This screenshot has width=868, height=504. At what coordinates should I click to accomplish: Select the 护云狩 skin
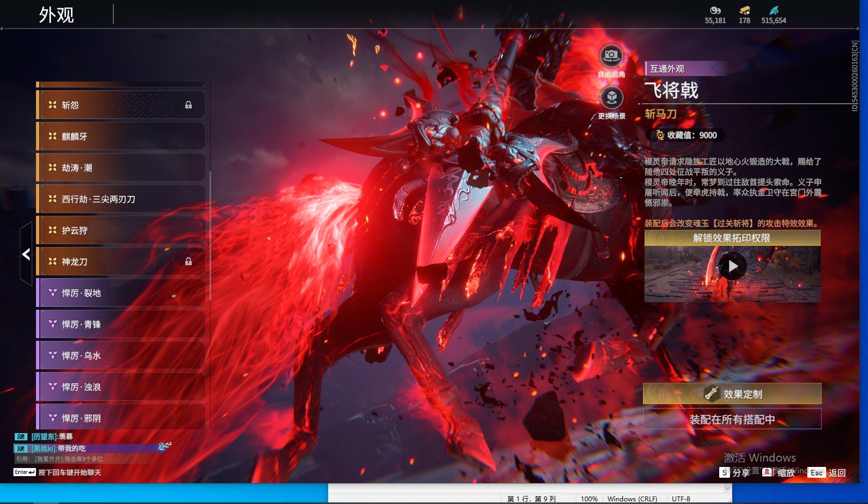[x=120, y=230]
